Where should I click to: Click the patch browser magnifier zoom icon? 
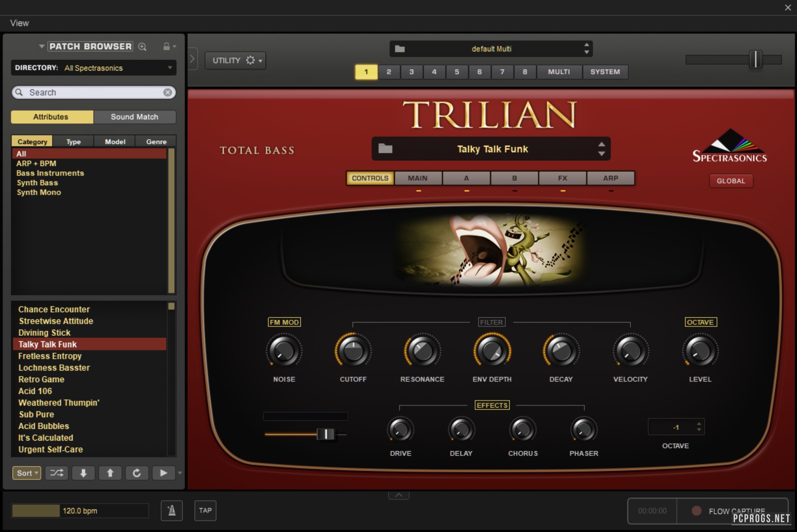pyautogui.click(x=143, y=47)
